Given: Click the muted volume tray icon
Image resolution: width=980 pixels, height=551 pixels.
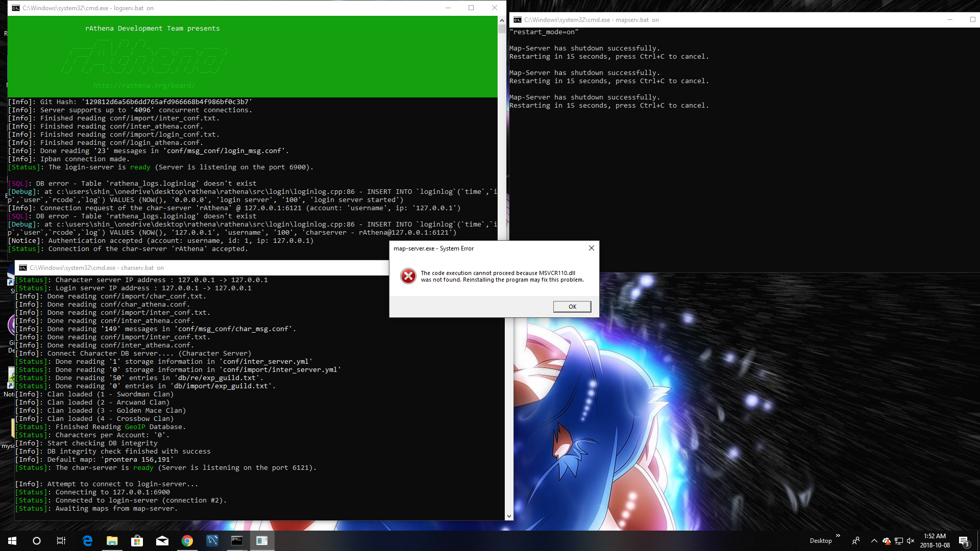Looking at the screenshot, I should [911, 541].
